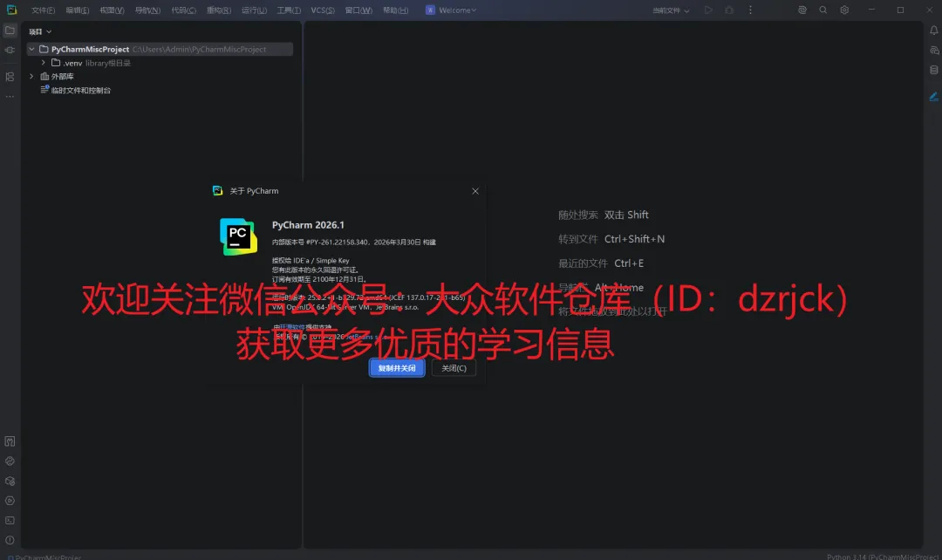The width and height of the screenshot is (942, 560).
Task: Open the Commit tool window icon
Action: click(10, 50)
